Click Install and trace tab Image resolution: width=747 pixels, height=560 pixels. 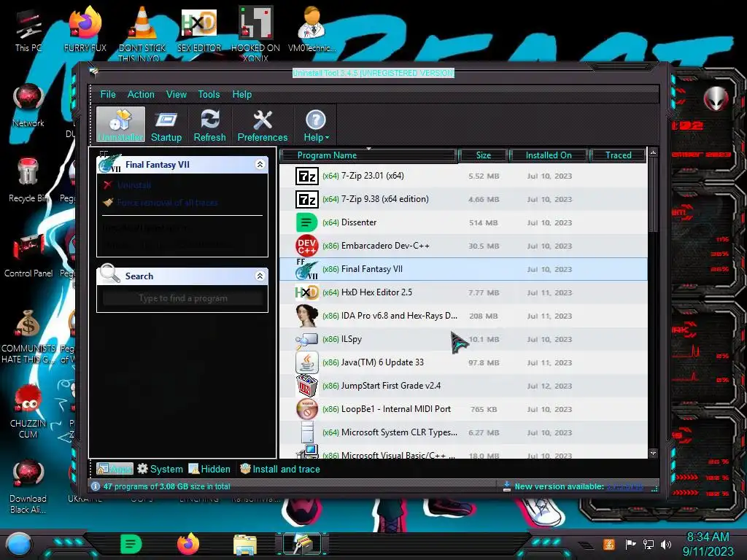[x=279, y=469]
